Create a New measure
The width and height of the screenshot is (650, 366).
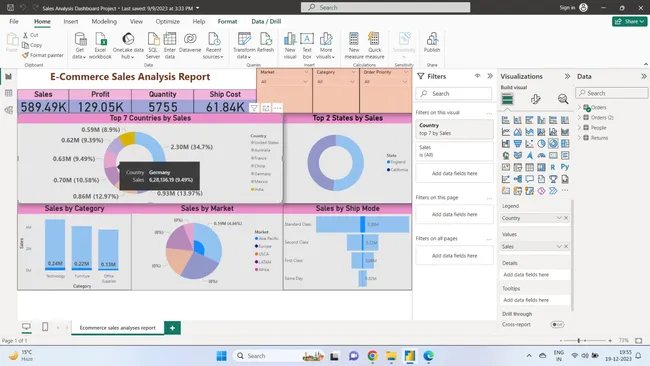354,46
